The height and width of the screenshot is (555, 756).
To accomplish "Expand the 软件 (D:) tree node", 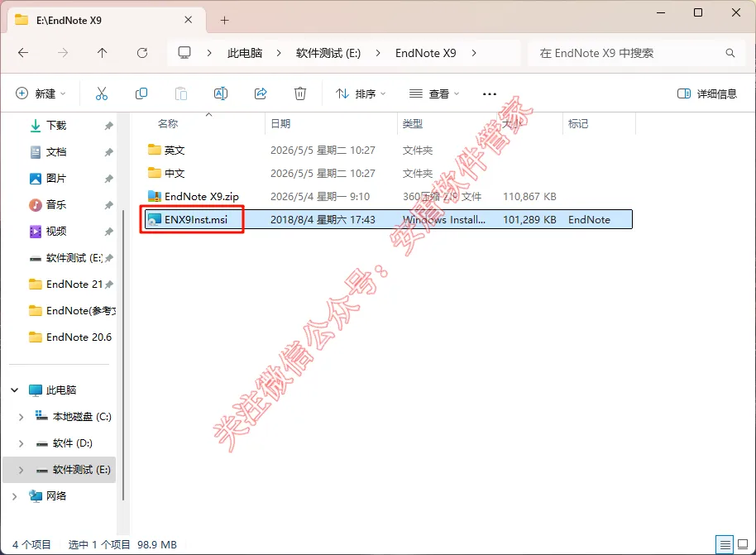I will [x=21, y=443].
